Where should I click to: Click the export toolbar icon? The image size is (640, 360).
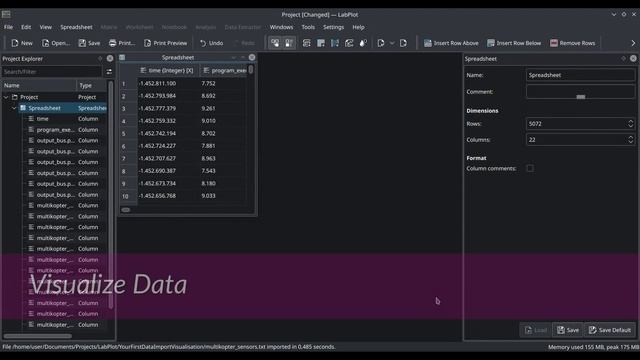pos(403,43)
